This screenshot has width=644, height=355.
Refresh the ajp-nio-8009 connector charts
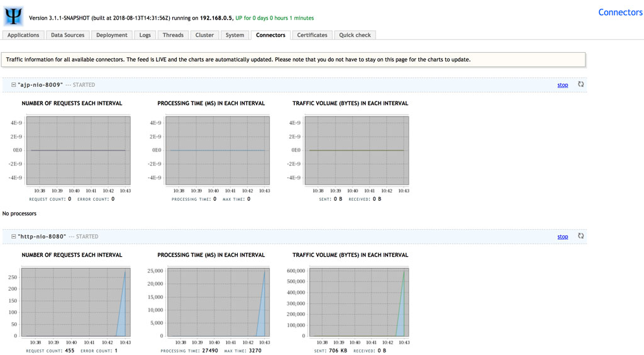pyautogui.click(x=580, y=84)
